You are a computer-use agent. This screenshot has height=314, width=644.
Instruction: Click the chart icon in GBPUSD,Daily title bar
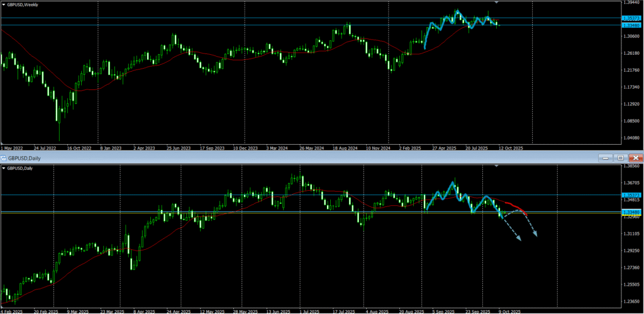pos(4,157)
